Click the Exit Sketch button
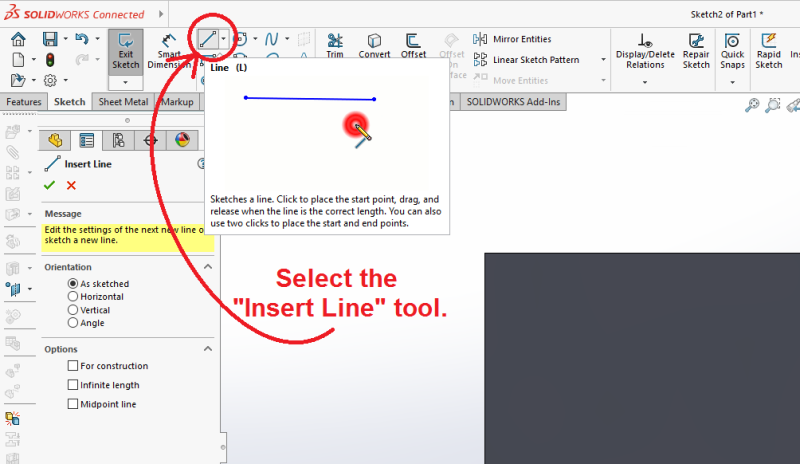Viewport: 800px width, 464px height. click(126, 51)
